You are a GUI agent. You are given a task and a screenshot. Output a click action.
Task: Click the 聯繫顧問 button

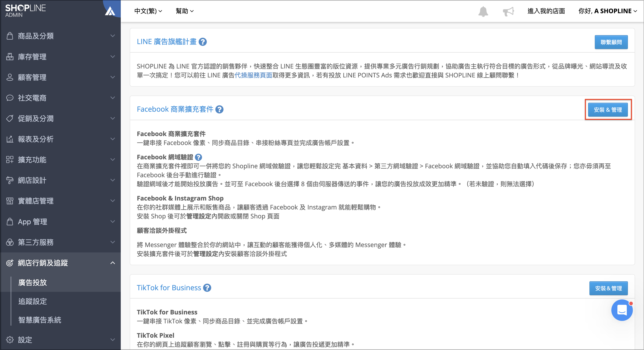tap(611, 42)
